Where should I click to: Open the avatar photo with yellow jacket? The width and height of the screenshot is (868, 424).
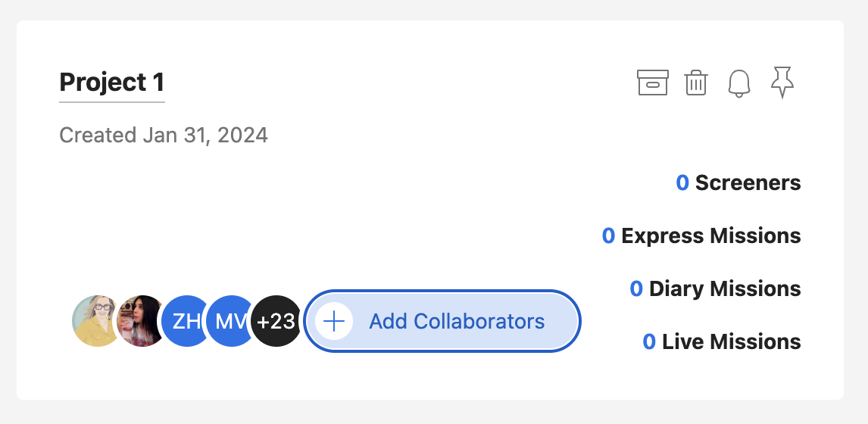95,321
